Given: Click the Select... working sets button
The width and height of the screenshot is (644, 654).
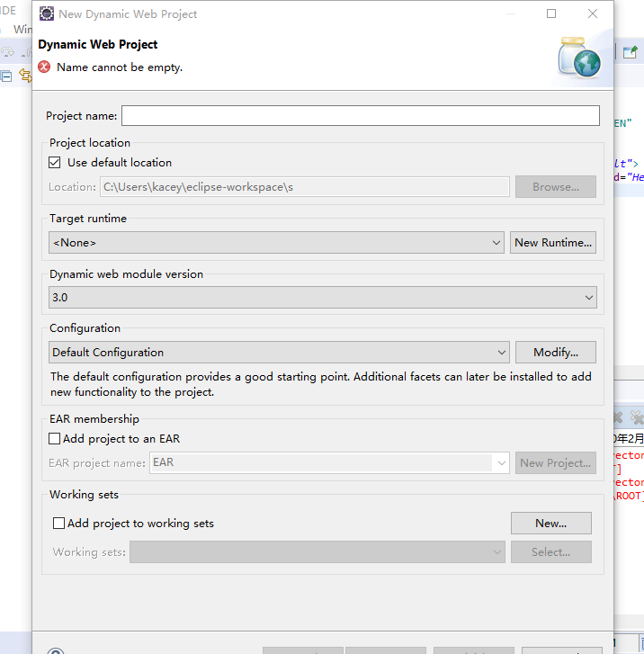Looking at the screenshot, I should click(x=551, y=551).
